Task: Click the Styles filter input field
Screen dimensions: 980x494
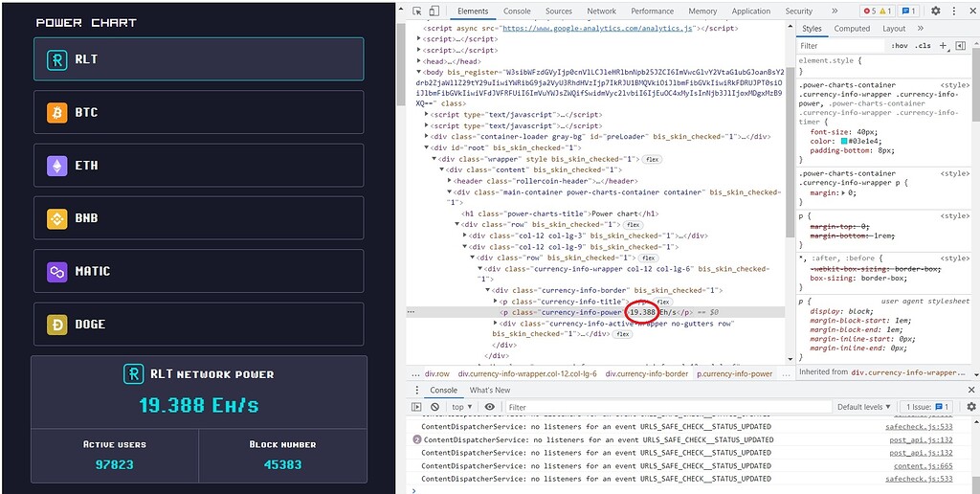Action: click(x=839, y=45)
